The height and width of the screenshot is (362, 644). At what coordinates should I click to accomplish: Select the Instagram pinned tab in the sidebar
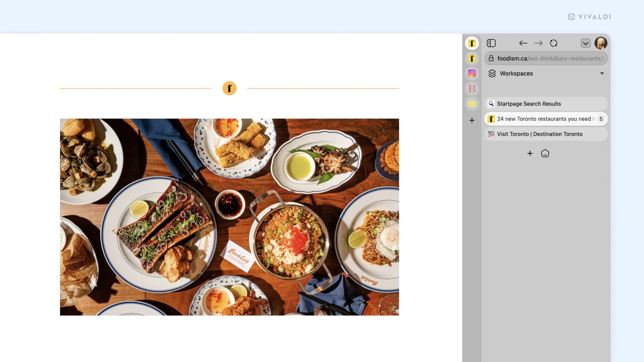pos(472,73)
